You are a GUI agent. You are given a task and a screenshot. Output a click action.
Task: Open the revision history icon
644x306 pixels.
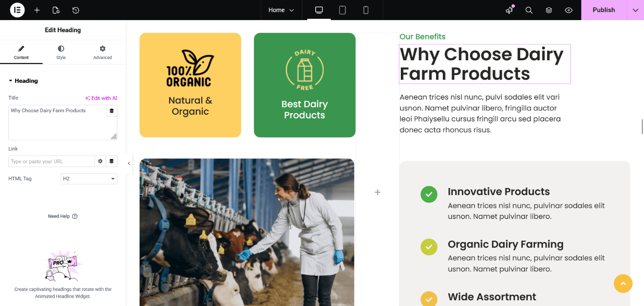(x=75, y=10)
